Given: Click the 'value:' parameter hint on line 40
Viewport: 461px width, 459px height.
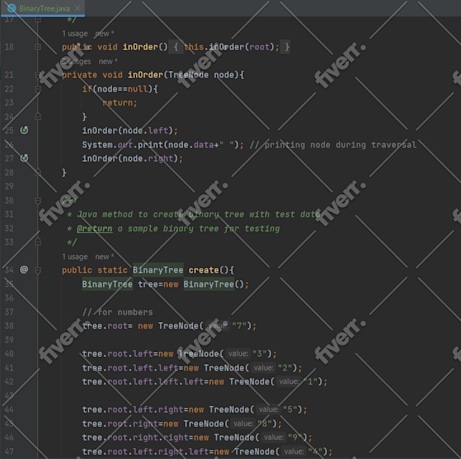Looking at the screenshot, I should [x=238, y=354].
